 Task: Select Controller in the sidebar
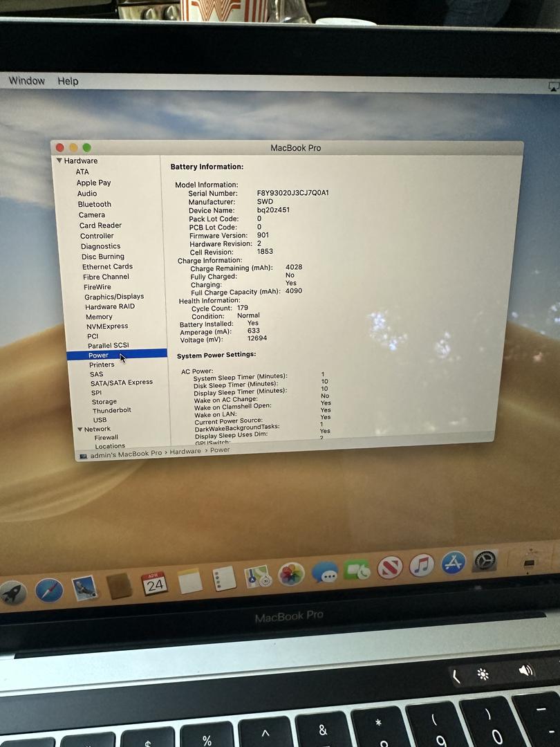pyautogui.click(x=97, y=236)
